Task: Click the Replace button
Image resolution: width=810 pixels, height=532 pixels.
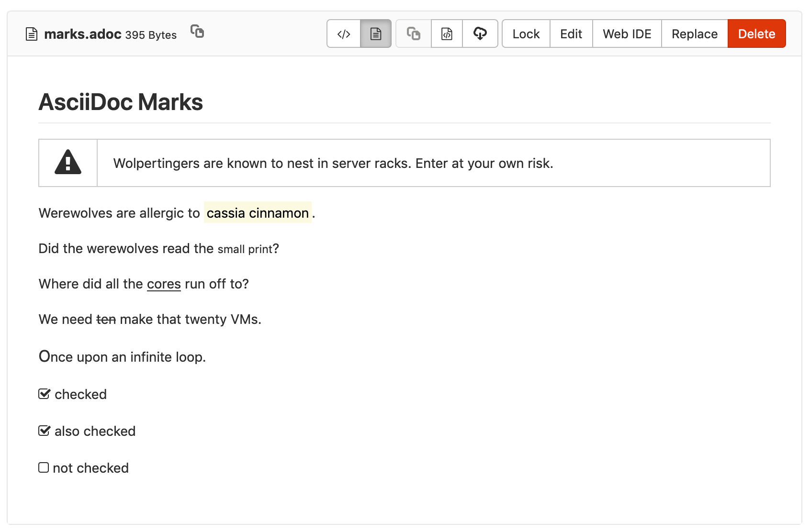Action: tap(694, 34)
